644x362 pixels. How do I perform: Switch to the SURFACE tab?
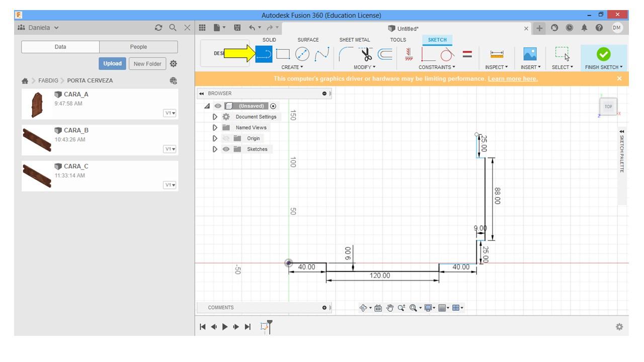point(308,40)
